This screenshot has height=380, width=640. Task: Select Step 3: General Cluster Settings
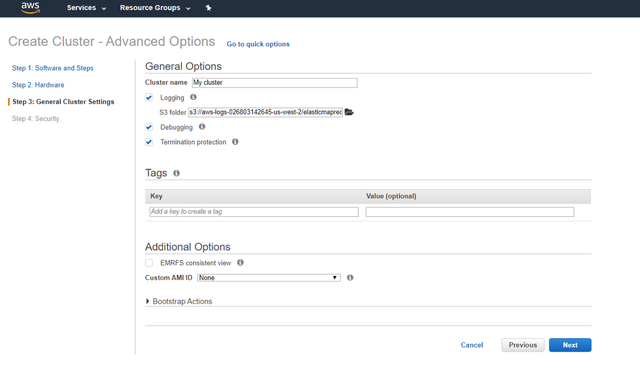(63, 102)
